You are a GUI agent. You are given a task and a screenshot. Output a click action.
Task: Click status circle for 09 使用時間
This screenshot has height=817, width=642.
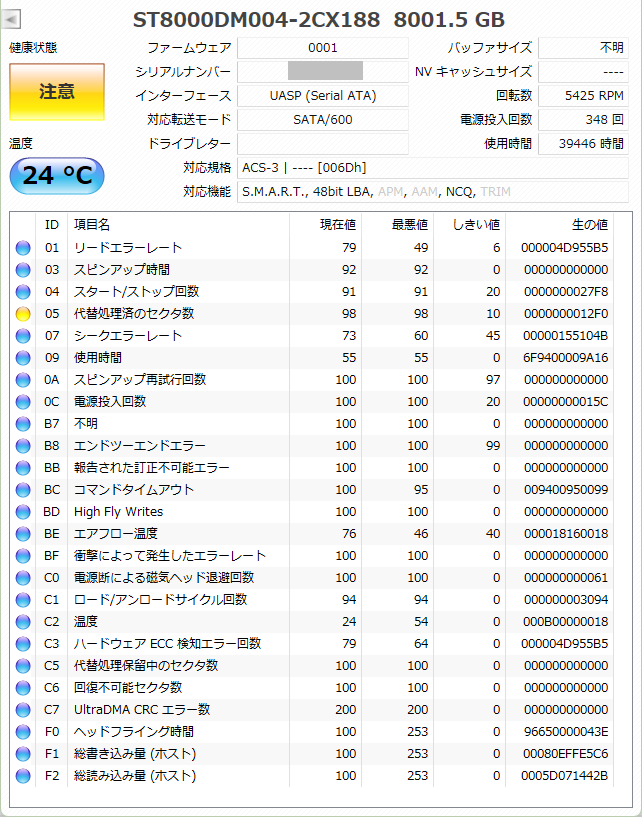click(23, 358)
